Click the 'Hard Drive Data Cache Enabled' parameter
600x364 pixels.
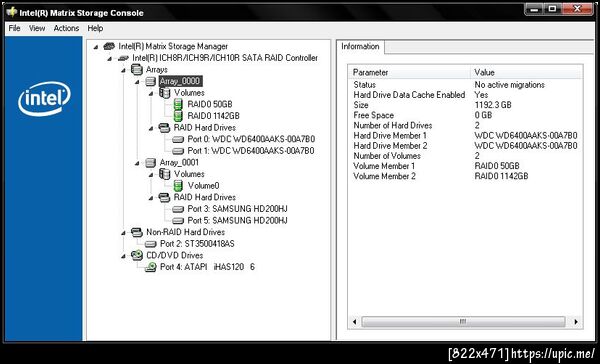point(409,95)
